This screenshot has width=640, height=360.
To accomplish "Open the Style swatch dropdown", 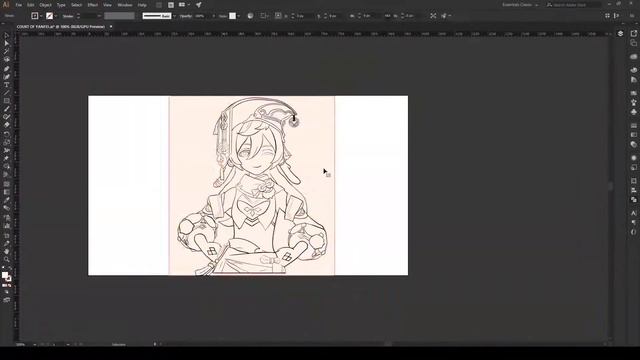I will coord(238,16).
